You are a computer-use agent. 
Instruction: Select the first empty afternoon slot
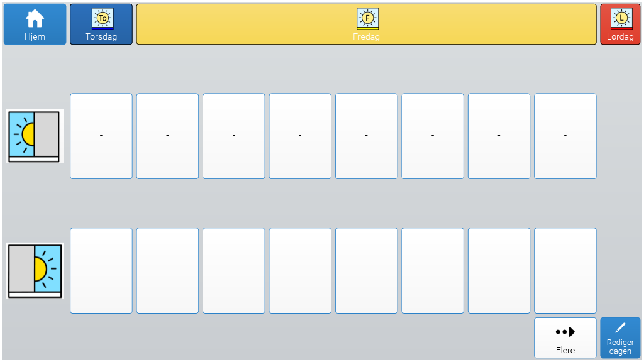(101, 270)
